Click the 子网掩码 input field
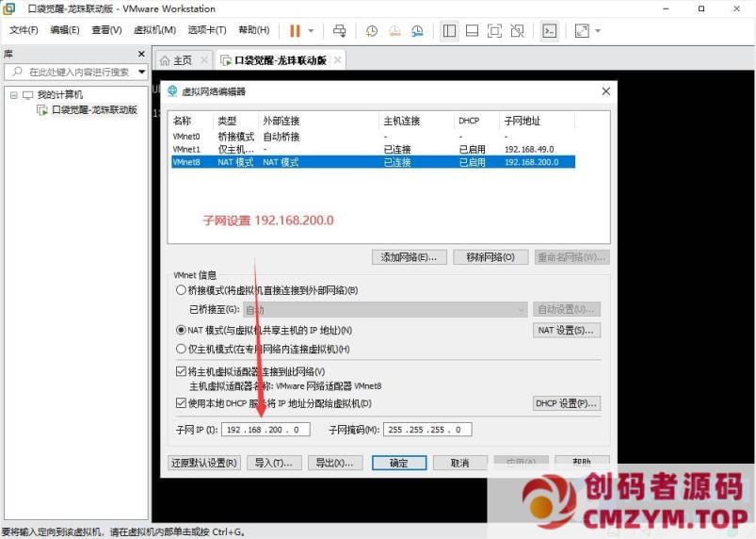 pyautogui.click(x=427, y=430)
